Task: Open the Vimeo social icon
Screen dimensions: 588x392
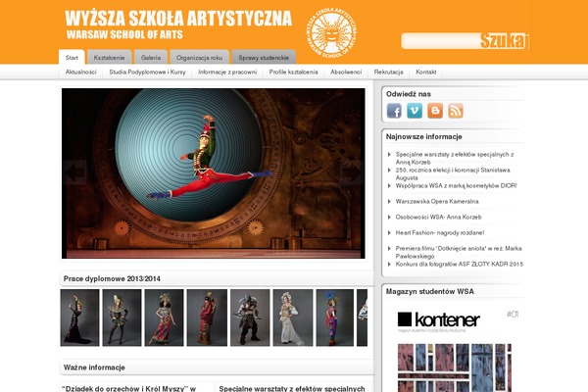Action: (x=415, y=111)
